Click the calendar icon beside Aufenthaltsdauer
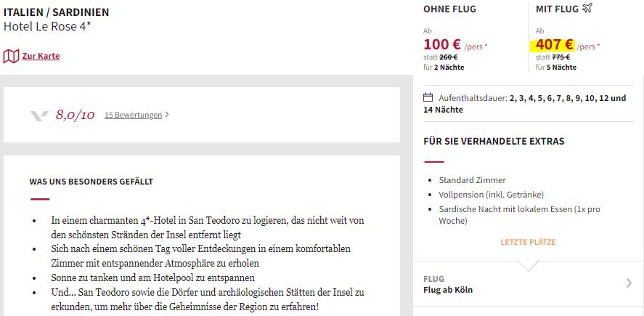Image resolution: width=644 pixels, height=316 pixels. (x=428, y=98)
